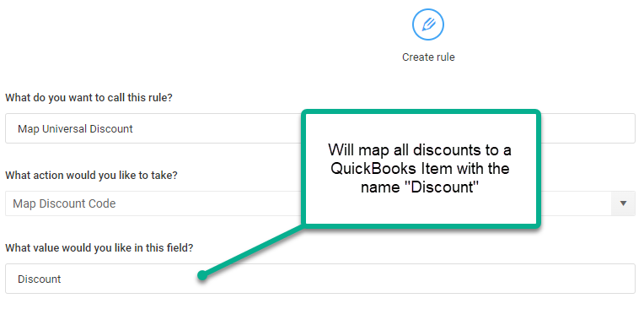This screenshot has width=644, height=309.
Task: Click the green callout connector line
Action: tap(253, 250)
